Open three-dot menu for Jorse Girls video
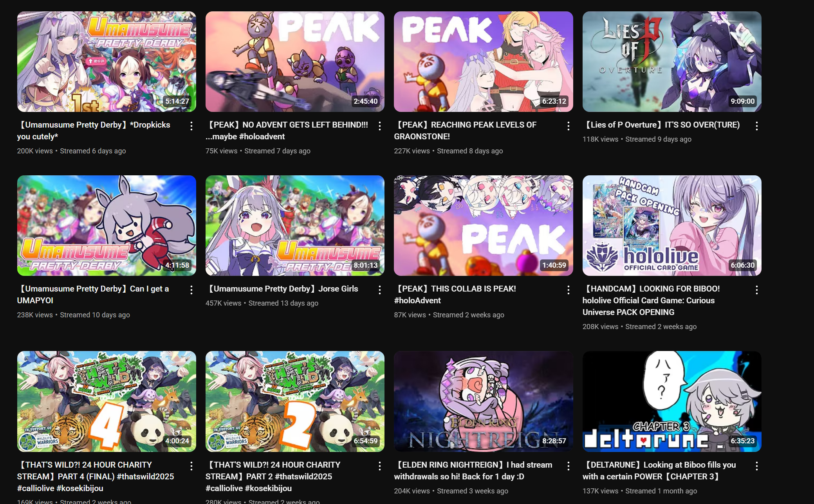 379,290
